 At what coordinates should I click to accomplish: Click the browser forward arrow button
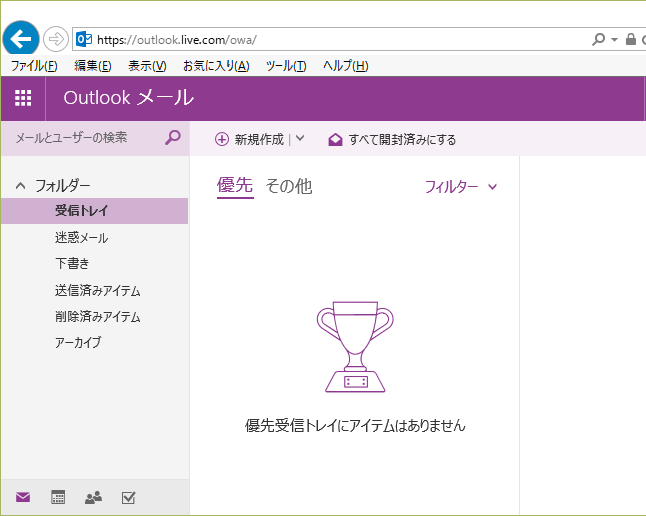point(56,39)
